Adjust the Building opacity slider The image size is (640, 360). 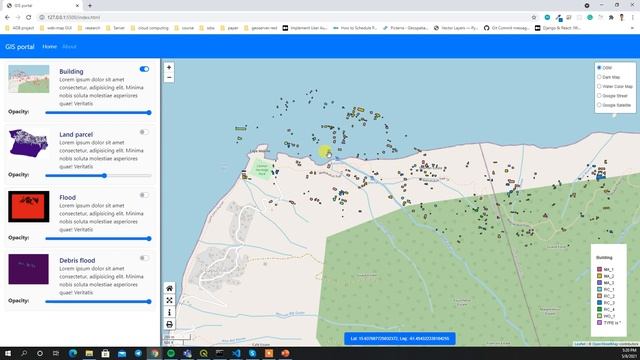[98, 113]
